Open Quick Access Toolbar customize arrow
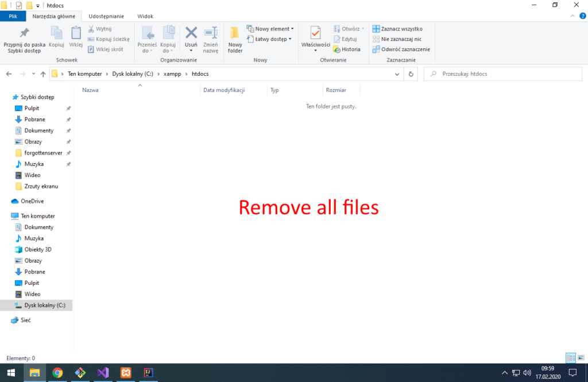Image resolution: width=588 pixels, height=382 pixels. coord(37,6)
